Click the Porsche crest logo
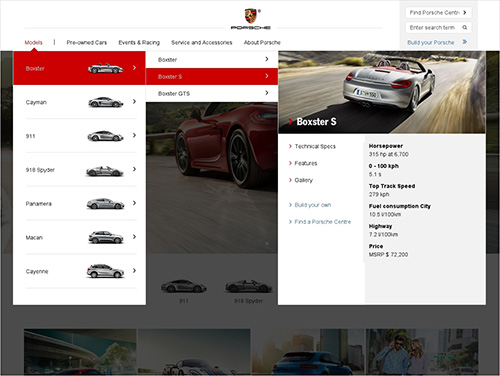 [251, 16]
